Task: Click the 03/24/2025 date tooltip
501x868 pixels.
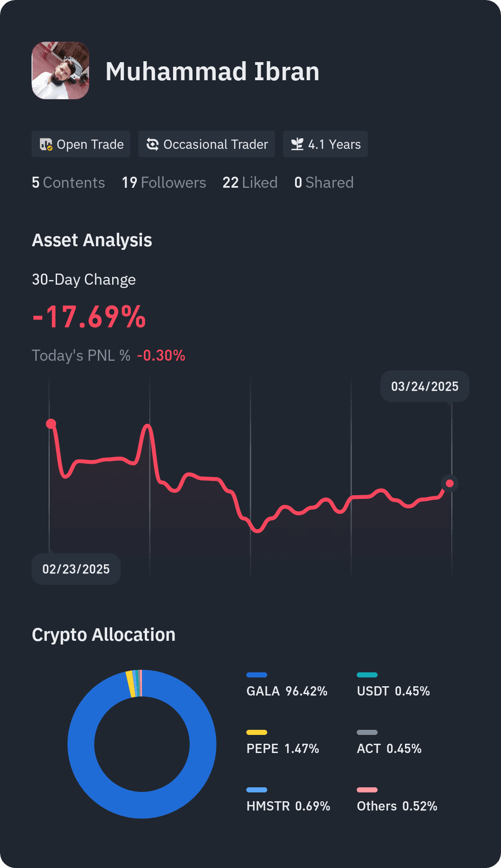Action: tap(425, 386)
